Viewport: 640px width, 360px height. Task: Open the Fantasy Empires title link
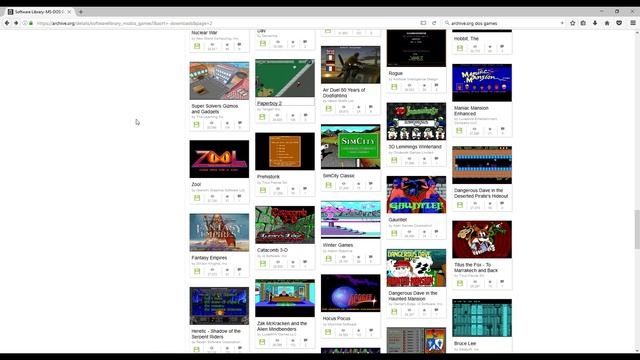[209, 258]
